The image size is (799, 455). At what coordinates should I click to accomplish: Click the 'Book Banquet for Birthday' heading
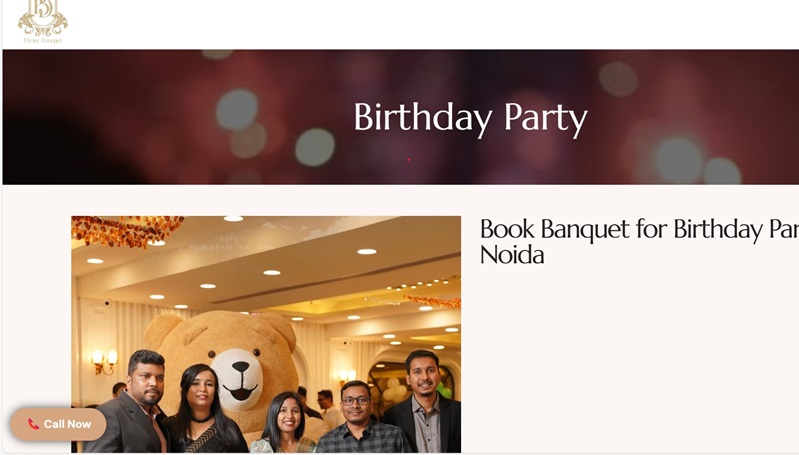[640, 229]
